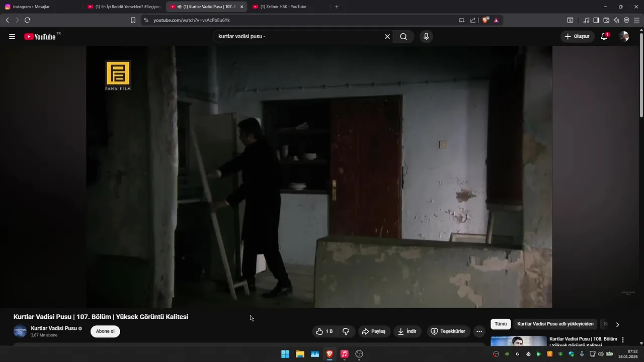This screenshot has width=644, height=362.
Task: Click the Oluştur create button
Action: coord(577,37)
